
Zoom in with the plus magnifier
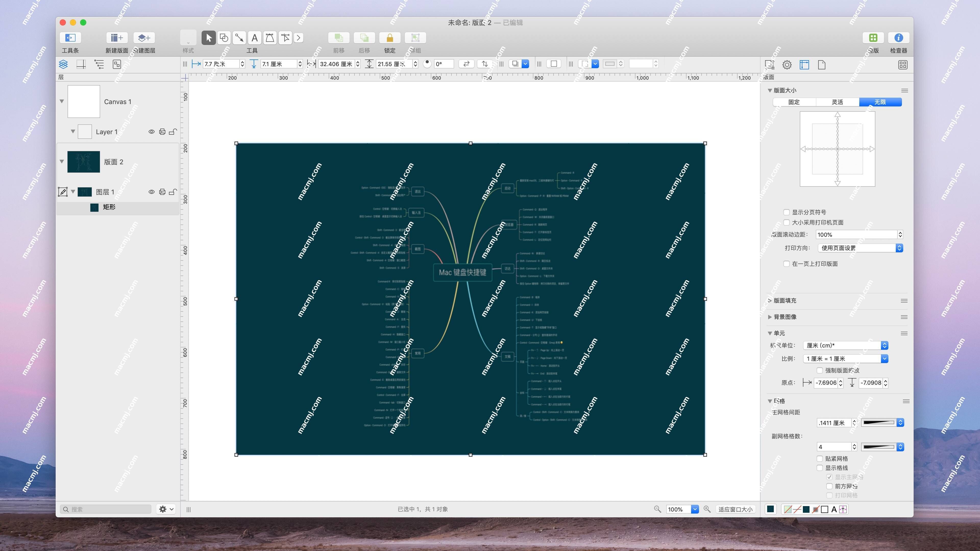tap(707, 509)
